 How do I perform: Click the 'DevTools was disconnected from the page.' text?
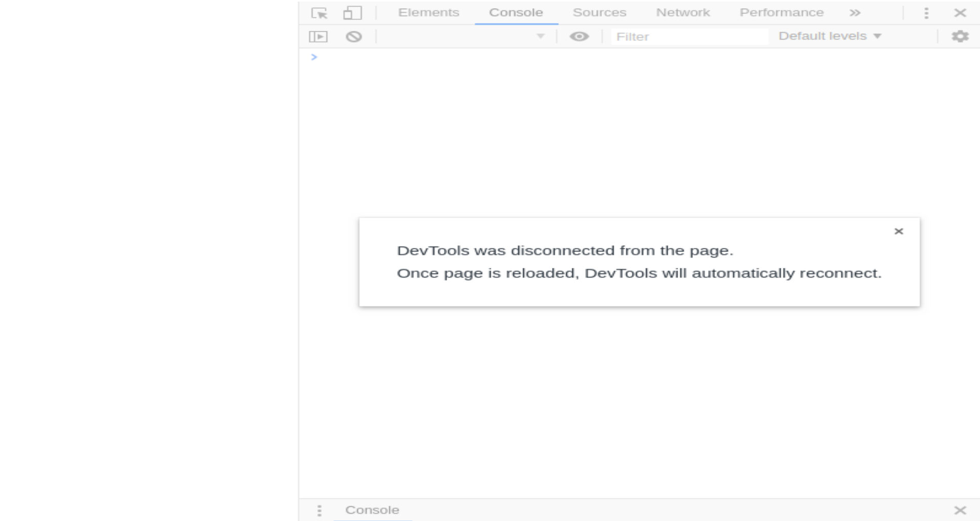click(565, 251)
